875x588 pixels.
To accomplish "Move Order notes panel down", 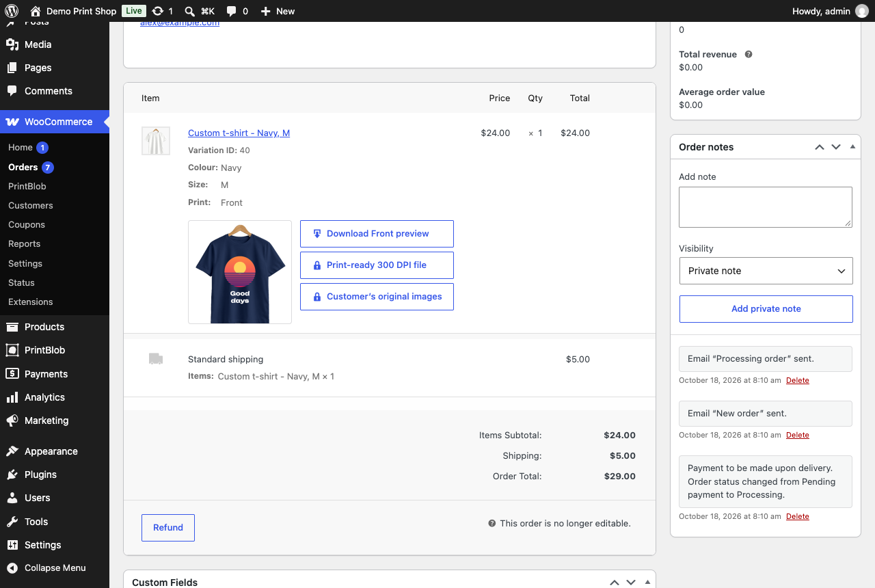I will 836,147.
